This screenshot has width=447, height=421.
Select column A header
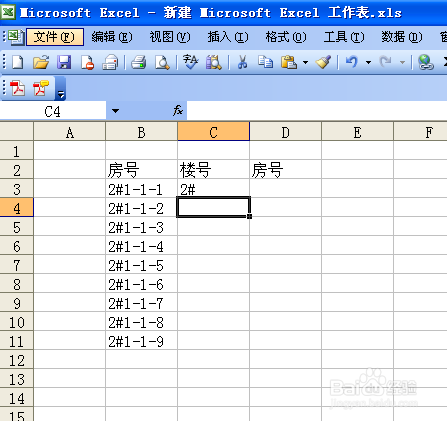click(69, 132)
